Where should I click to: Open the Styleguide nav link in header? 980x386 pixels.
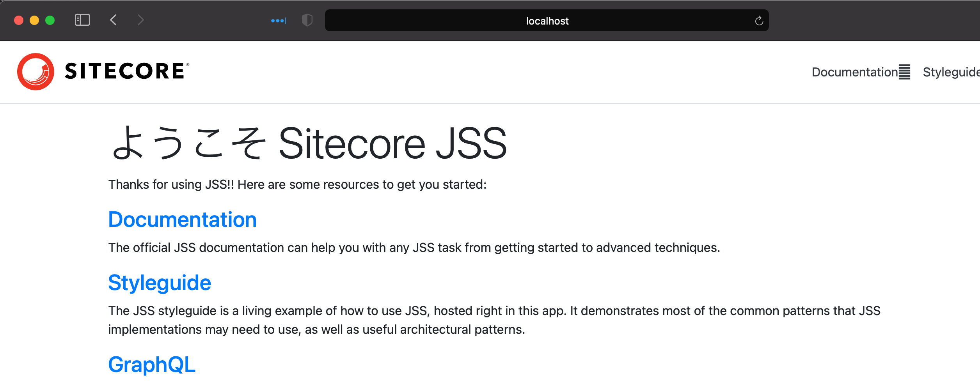[x=951, y=72]
